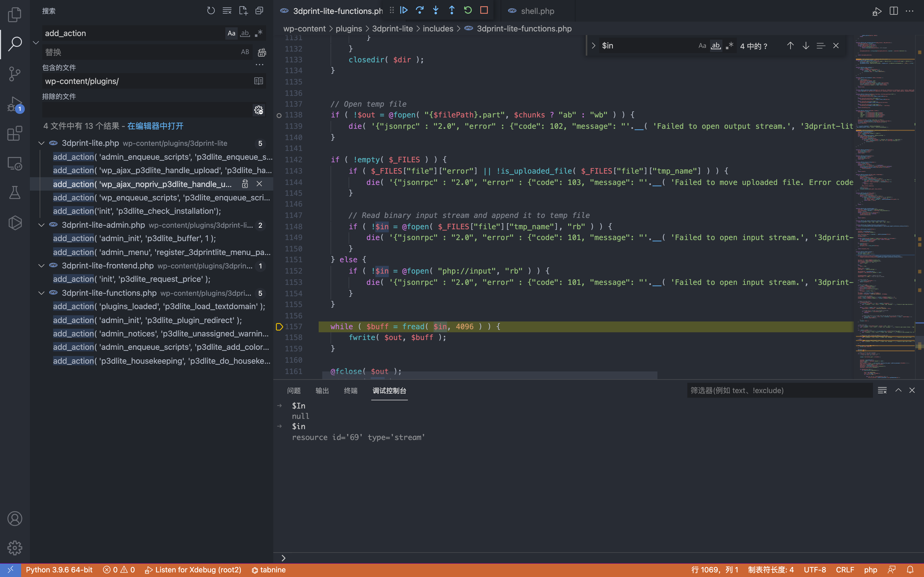Refresh search results
The height and width of the screenshot is (577, 924).
[x=211, y=11]
